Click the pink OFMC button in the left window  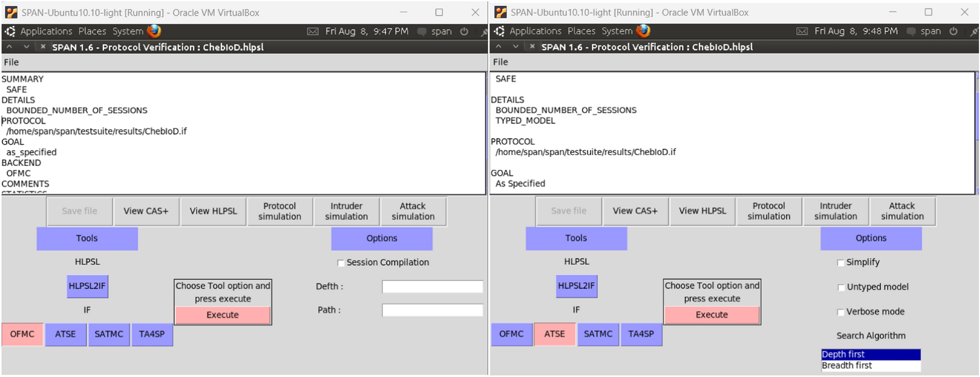pyautogui.click(x=22, y=334)
